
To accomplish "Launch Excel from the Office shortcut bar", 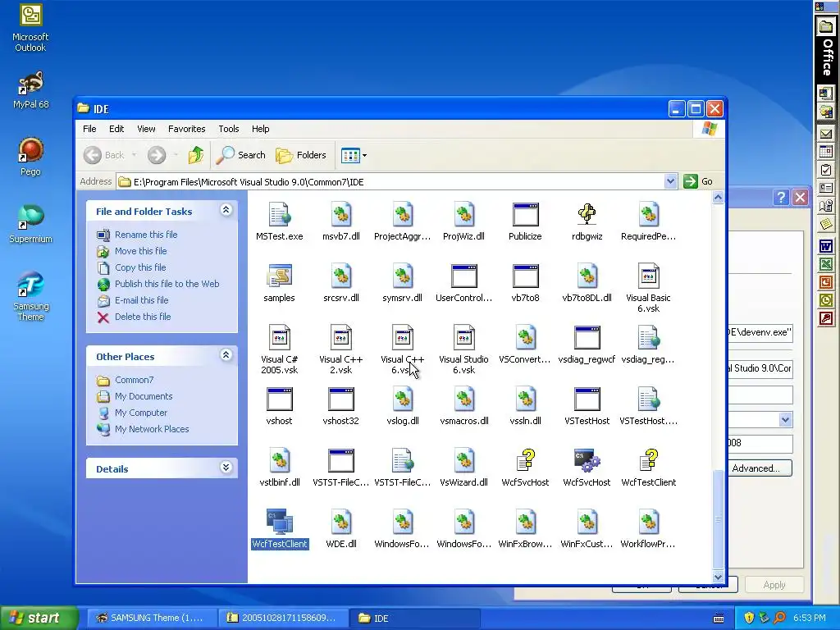I will 825,265.
